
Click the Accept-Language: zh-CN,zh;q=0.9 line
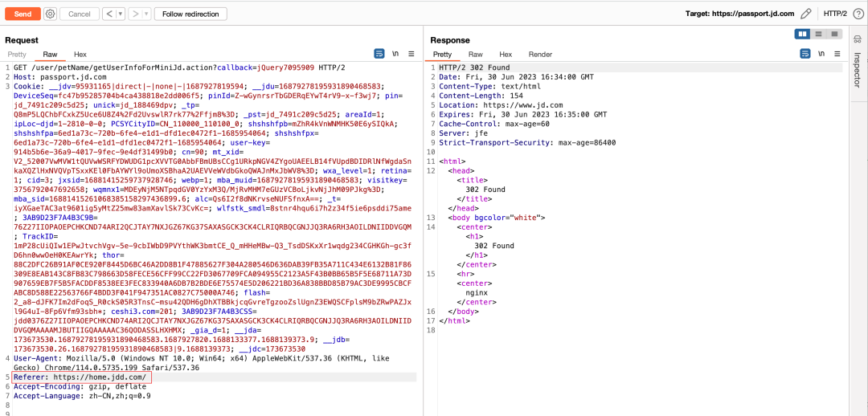pos(83,396)
